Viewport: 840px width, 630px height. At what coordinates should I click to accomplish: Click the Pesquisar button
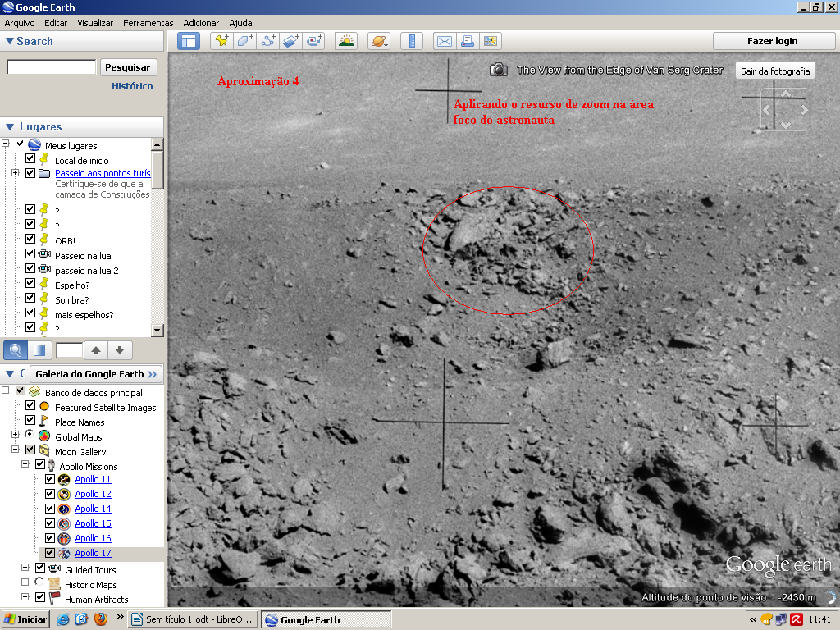(128, 67)
